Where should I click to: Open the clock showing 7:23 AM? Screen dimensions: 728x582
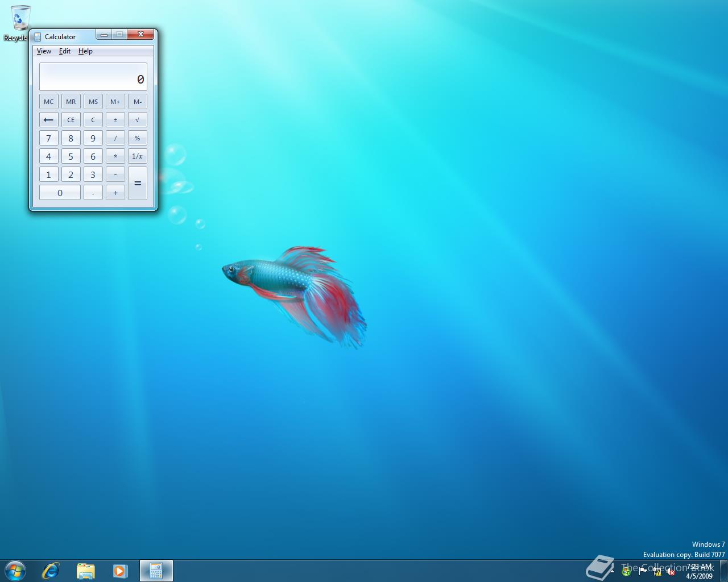[x=699, y=571]
